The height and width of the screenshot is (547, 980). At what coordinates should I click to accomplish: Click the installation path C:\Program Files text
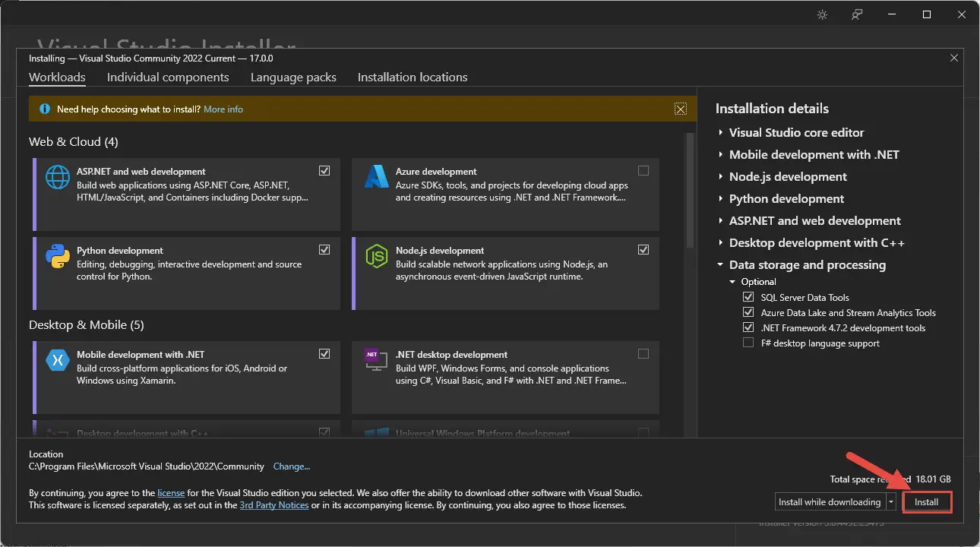[147, 466]
